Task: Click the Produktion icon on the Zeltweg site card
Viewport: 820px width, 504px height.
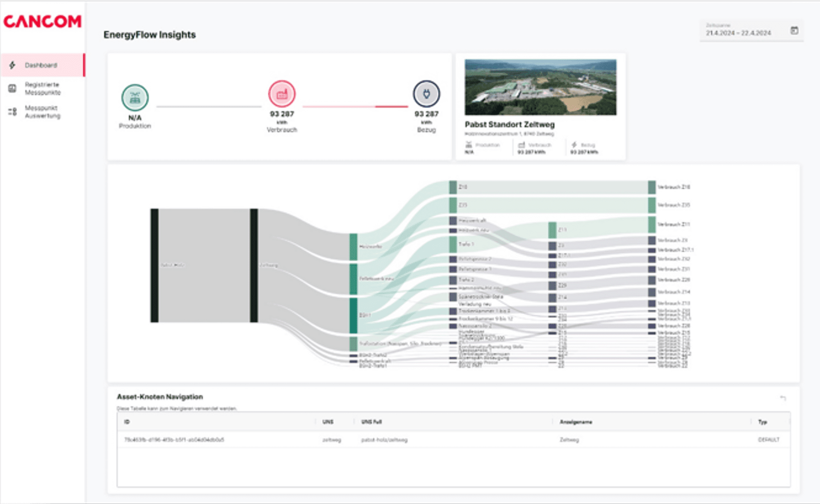Action: (469, 145)
